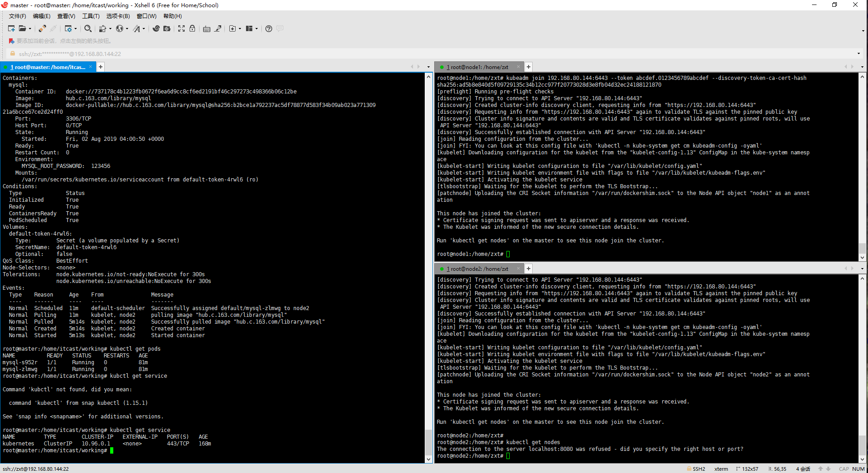Close the root@node2 tab
The height and width of the screenshot is (473, 868).
pyautogui.click(x=518, y=269)
